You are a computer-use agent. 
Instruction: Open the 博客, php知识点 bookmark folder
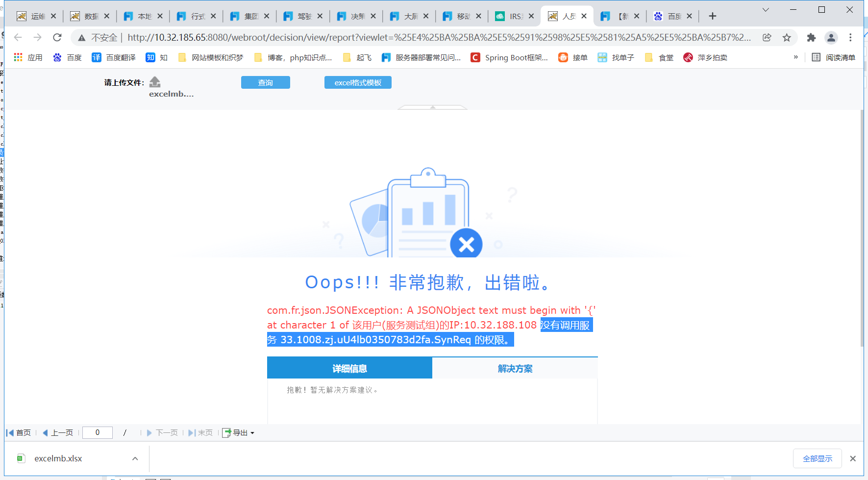pos(293,57)
